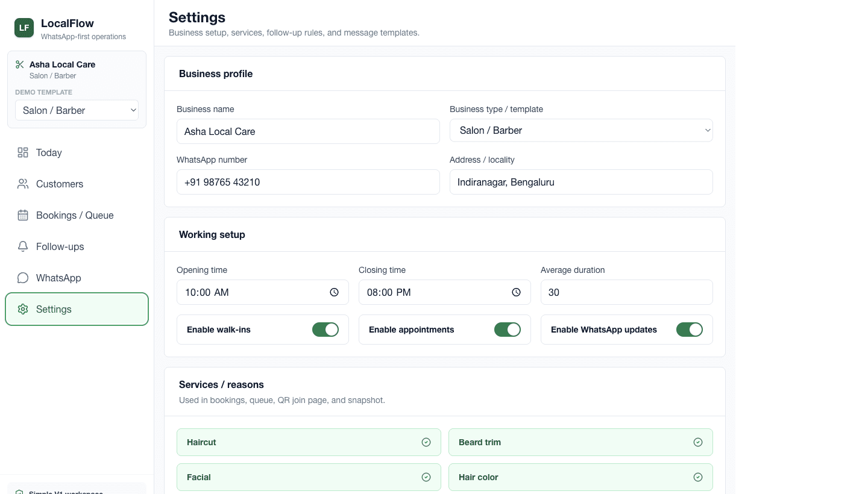This screenshot has width=868, height=494.
Task: Click the Customers people icon
Action: [23, 184]
